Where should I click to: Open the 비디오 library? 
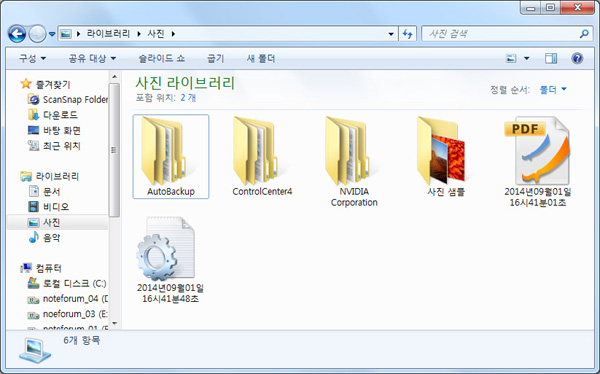tap(48, 207)
